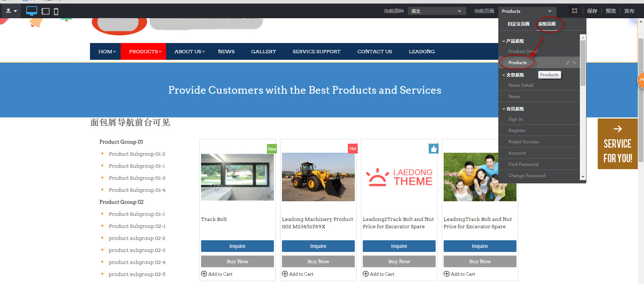Collapse the 会员系统 section
Image resolution: width=644 pixels, height=284 pixels.
click(x=504, y=109)
